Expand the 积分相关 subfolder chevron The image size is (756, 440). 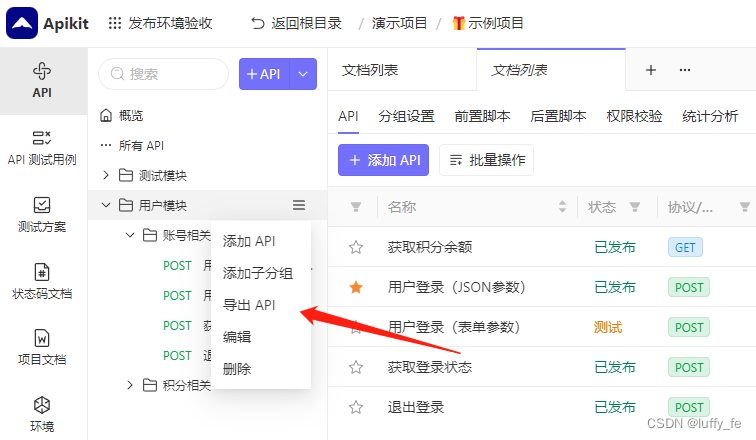(130, 385)
